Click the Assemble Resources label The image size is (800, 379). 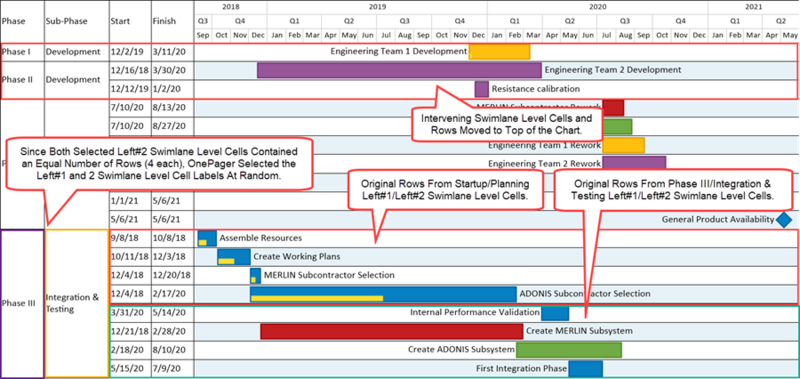pyautogui.click(x=261, y=238)
